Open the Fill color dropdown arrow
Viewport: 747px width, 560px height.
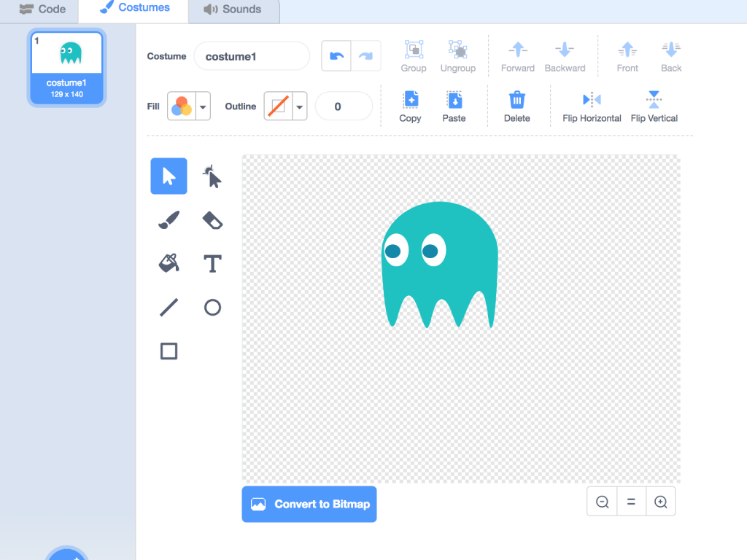(203, 106)
